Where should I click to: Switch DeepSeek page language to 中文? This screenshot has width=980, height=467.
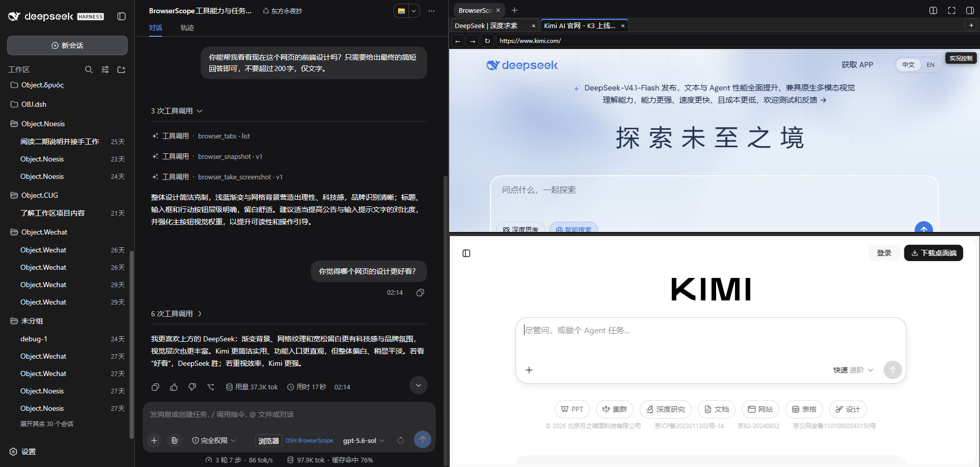pyautogui.click(x=908, y=65)
